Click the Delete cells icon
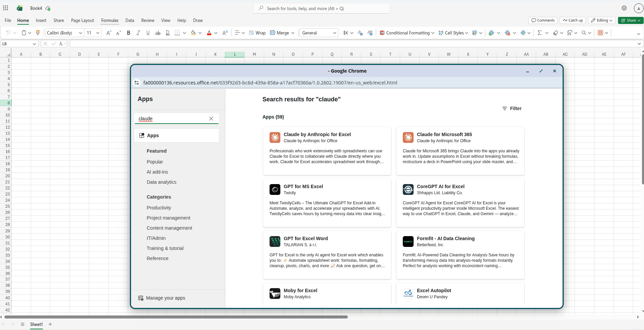The width and height of the screenshot is (644, 330). (507, 33)
